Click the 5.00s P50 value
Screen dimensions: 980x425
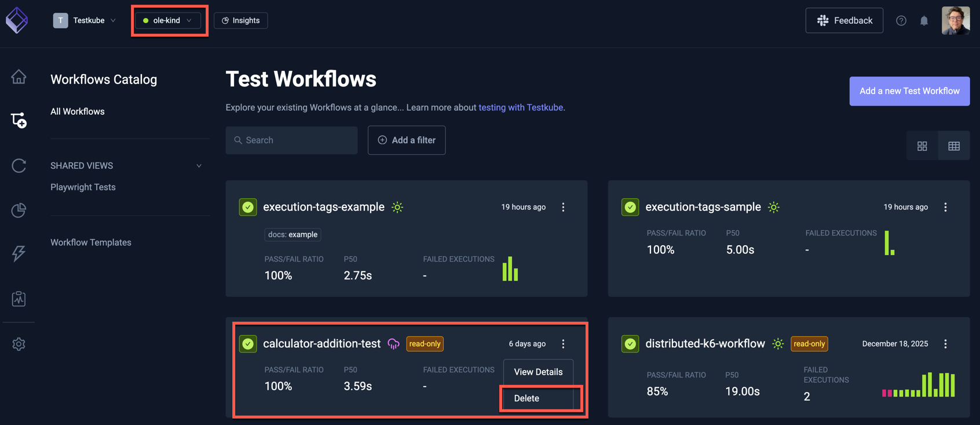(740, 249)
